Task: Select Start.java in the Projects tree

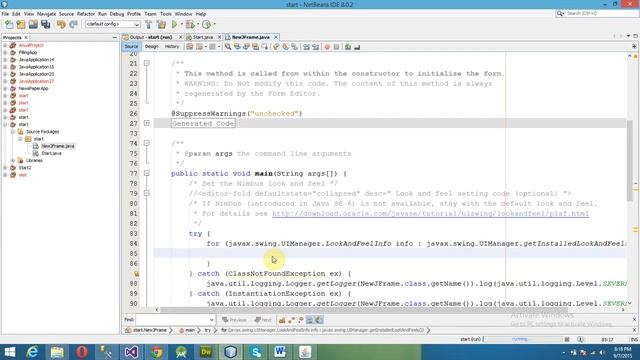Action: pos(51,153)
